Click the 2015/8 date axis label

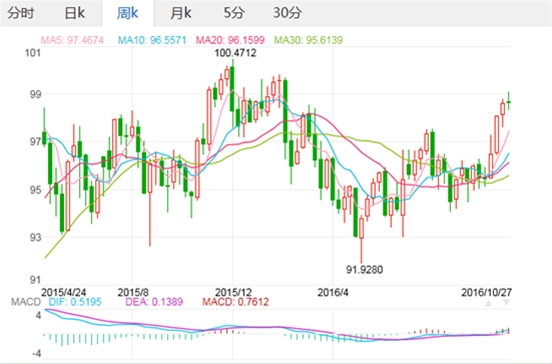133,292
